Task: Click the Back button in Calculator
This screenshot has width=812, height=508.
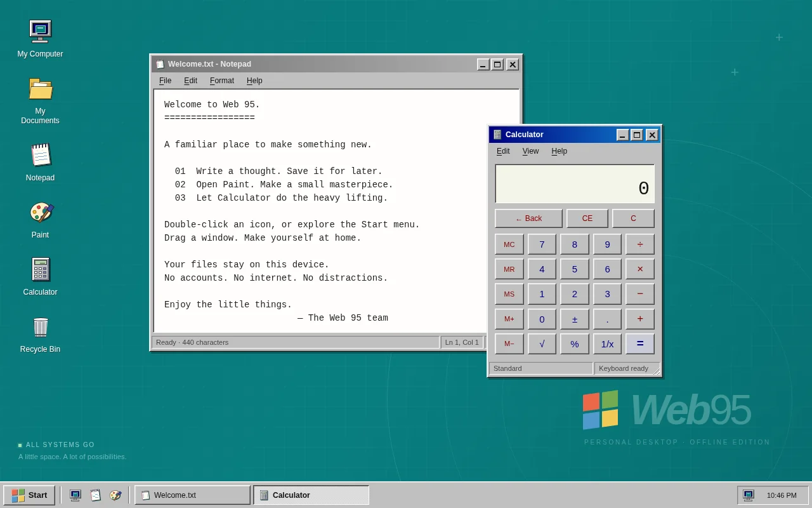Action: click(528, 218)
